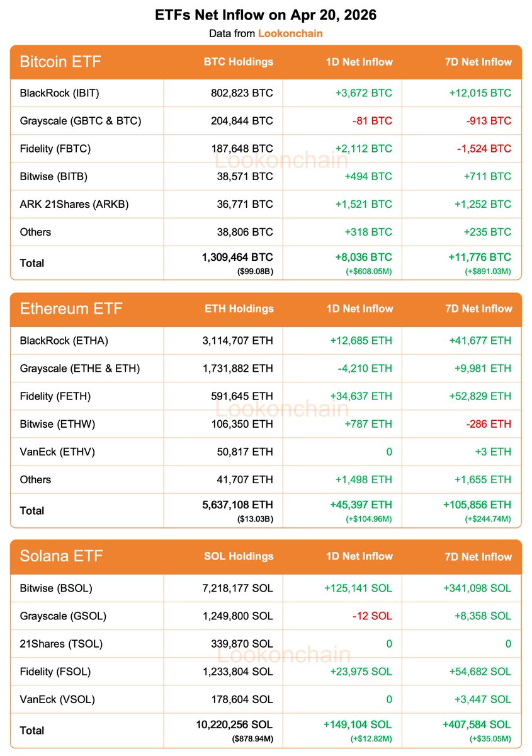532x756 pixels.
Task: Click Solana table's 1D Net Inflow header
Action: pos(359,556)
